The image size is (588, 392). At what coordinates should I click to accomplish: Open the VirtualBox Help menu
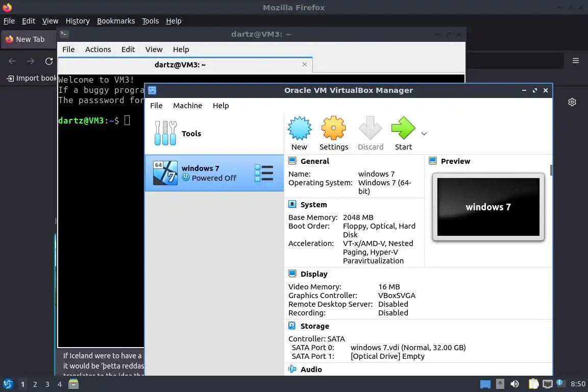pyautogui.click(x=221, y=106)
